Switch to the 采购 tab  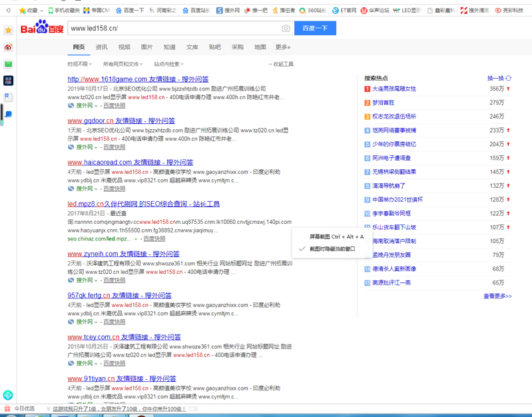pos(238,47)
